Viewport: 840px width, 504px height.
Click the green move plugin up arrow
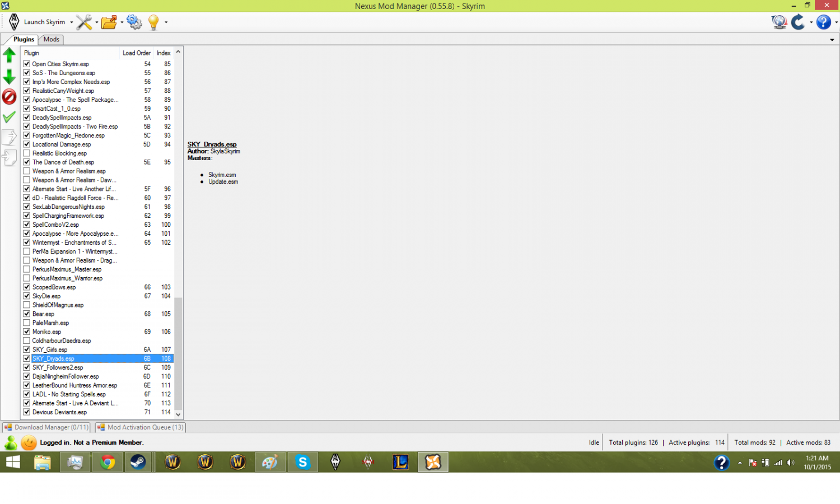(x=10, y=55)
